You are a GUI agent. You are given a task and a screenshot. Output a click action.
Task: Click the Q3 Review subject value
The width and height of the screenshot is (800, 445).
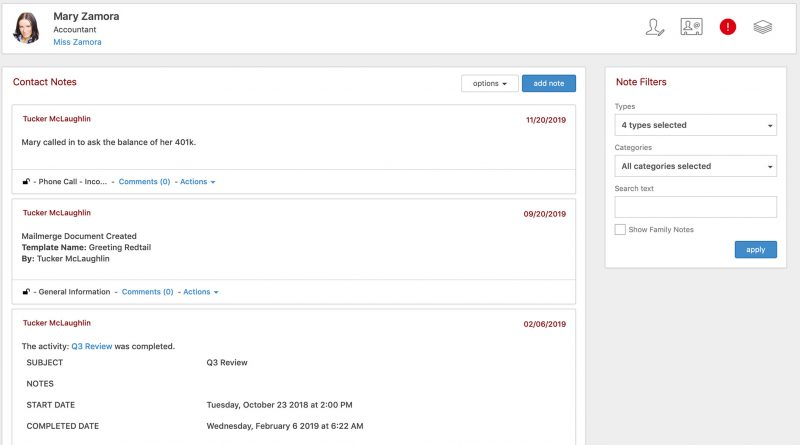pyautogui.click(x=227, y=362)
